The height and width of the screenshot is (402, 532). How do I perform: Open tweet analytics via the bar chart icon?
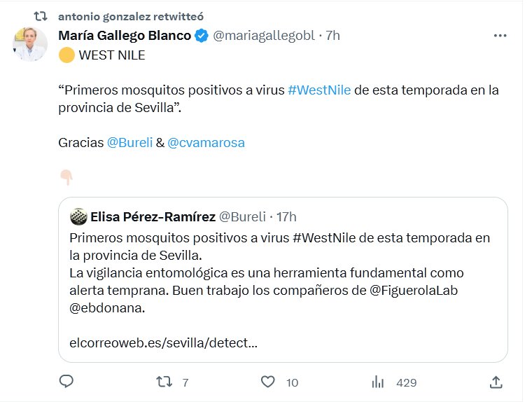(x=378, y=382)
